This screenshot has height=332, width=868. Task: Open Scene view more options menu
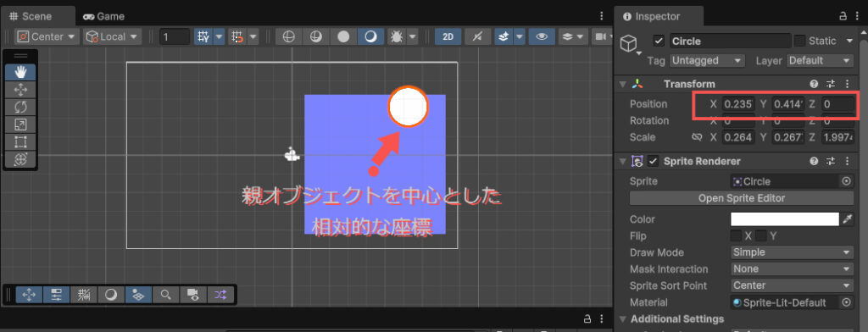[x=603, y=17]
